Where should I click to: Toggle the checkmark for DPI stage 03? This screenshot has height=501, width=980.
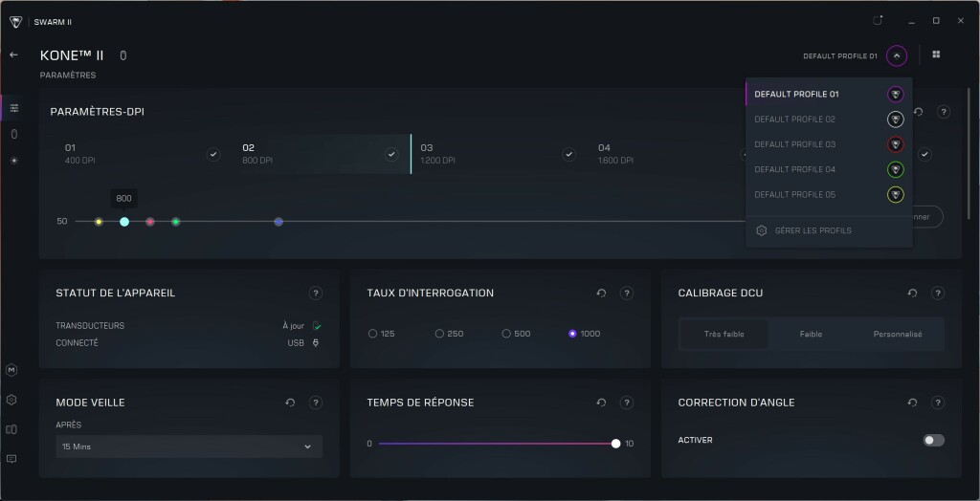pyautogui.click(x=568, y=154)
